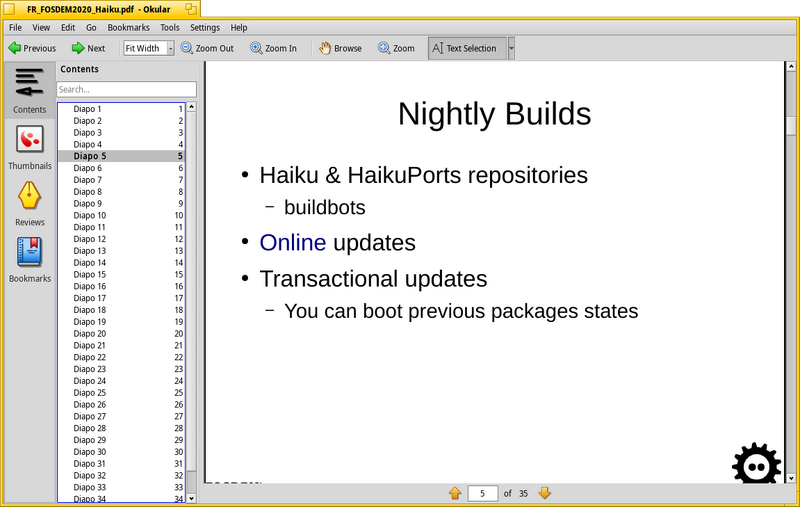The image size is (800, 507).
Task: Select the Zoom tool
Action: pos(396,48)
